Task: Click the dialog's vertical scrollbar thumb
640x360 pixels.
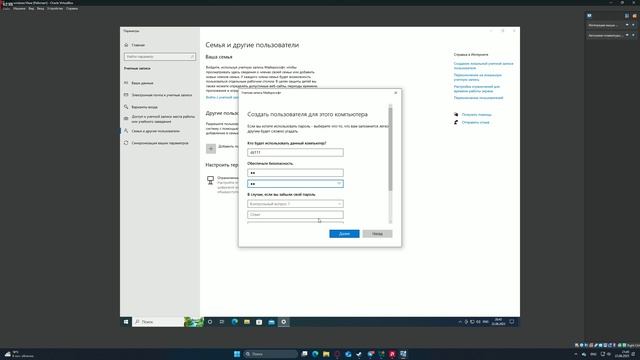Action: (x=390, y=149)
